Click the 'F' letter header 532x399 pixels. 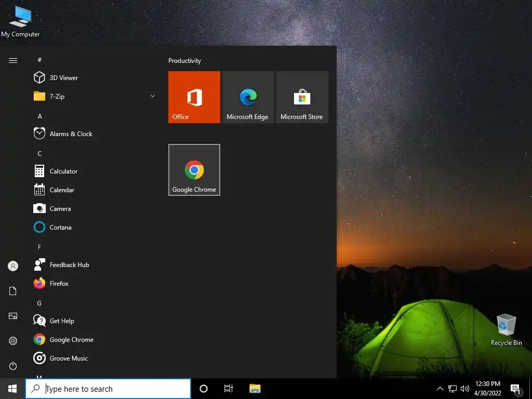pos(39,247)
